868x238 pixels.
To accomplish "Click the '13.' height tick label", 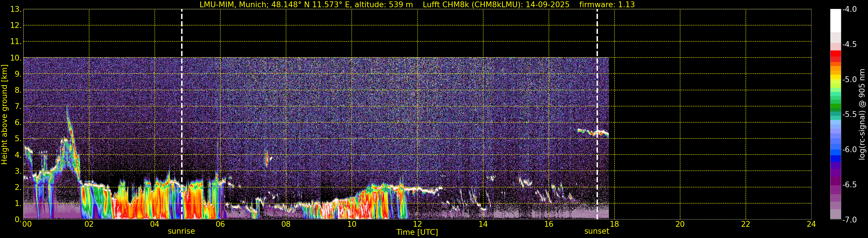I will click(16, 9).
